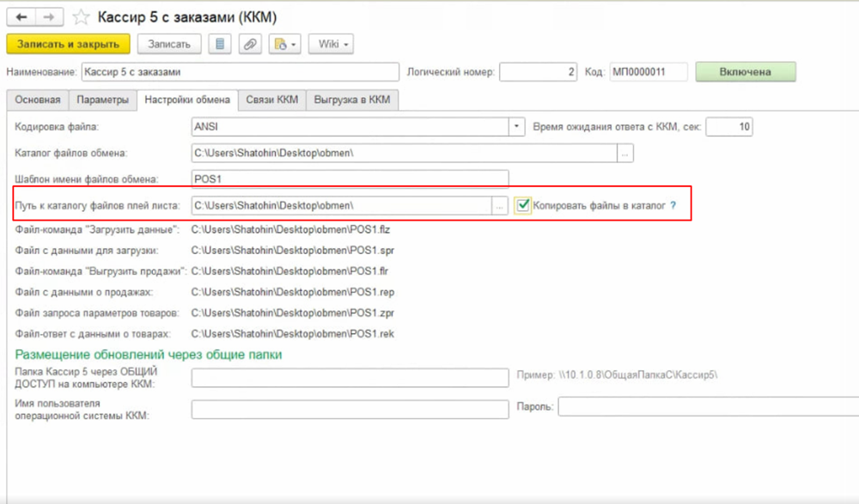Open the Wiki dropdown menu
859x504 pixels.
coord(332,44)
